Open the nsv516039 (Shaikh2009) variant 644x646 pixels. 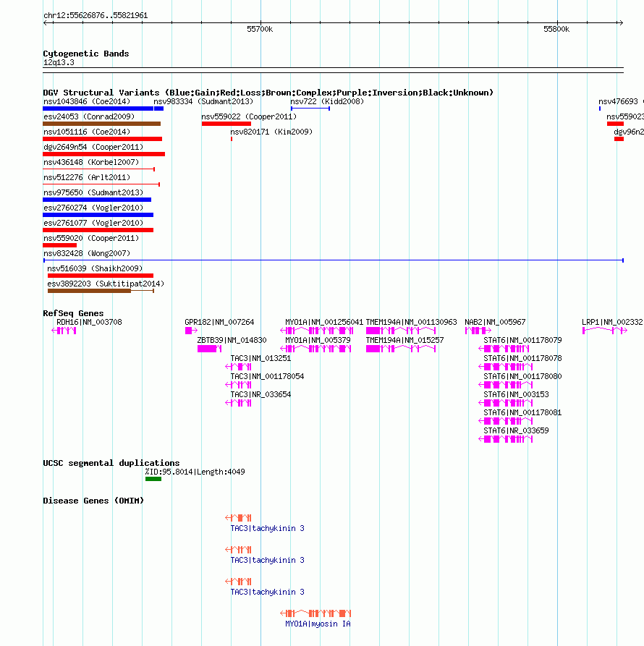(101, 276)
